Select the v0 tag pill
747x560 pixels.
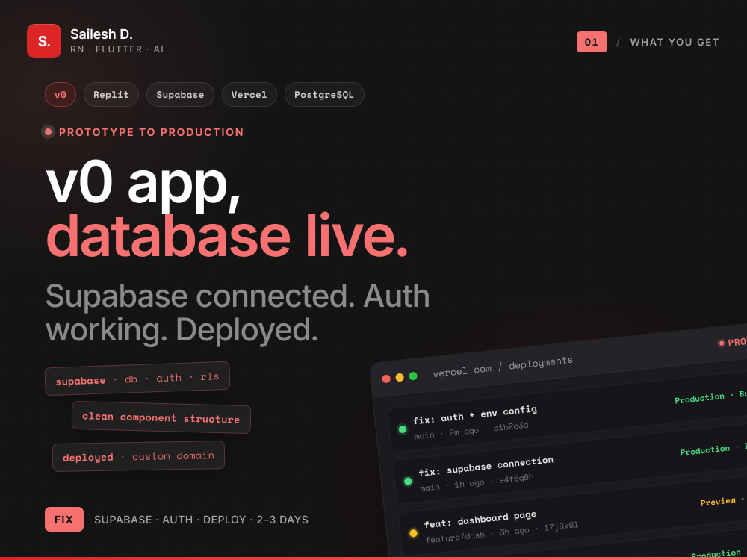tap(61, 94)
